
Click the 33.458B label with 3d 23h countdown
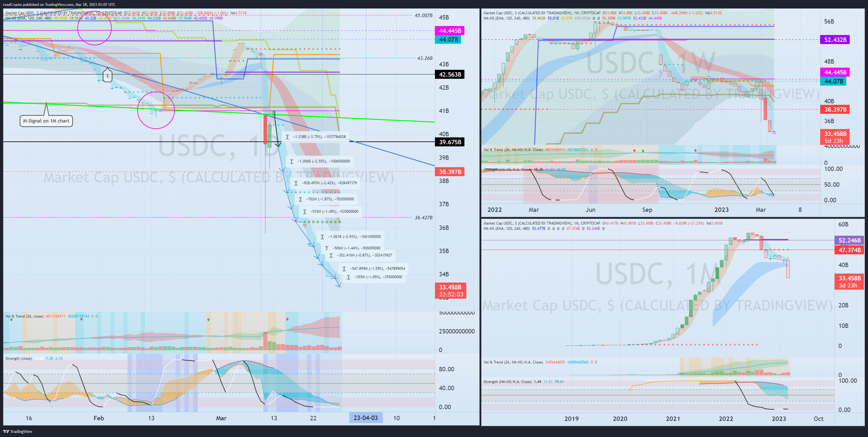849,281
